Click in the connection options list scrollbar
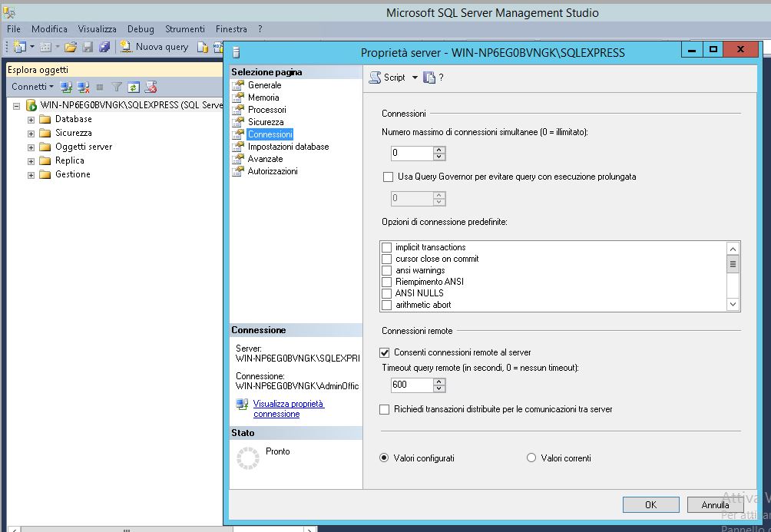Viewport: 771px width, 532px height. pyautogui.click(x=733, y=276)
